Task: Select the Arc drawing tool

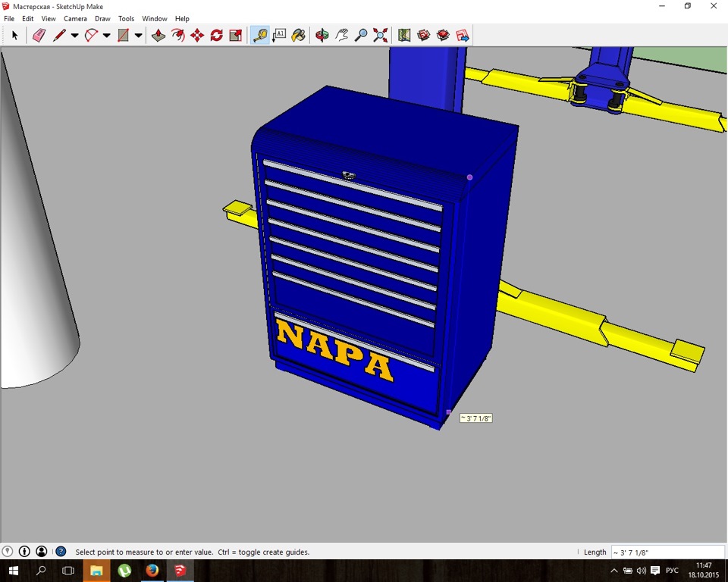Action: [92, 36]
